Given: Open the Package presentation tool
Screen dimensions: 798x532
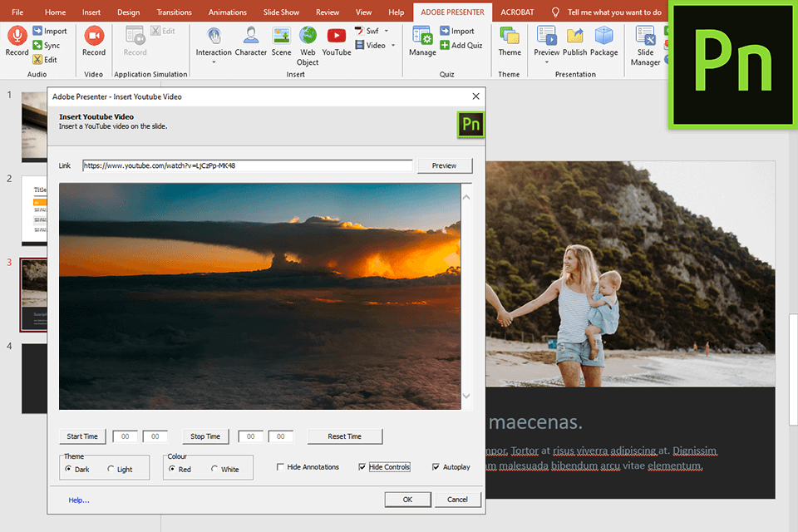Looking at the screenshot, I should [603, 36].
